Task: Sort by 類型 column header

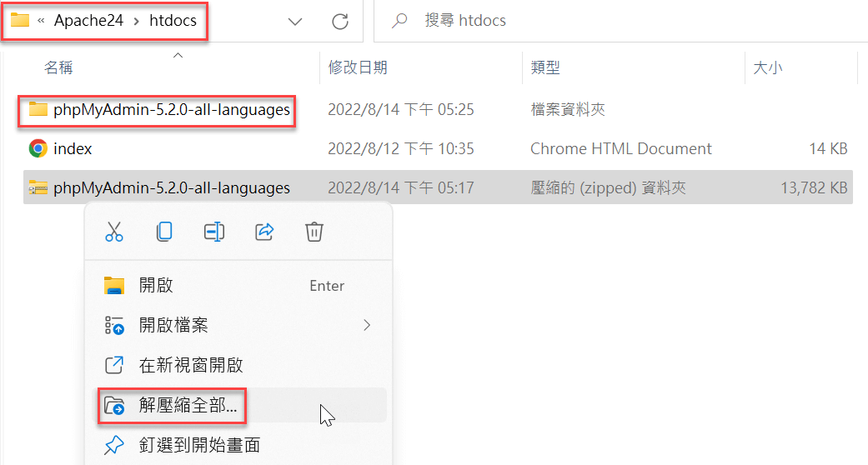Action: point(545,67)
